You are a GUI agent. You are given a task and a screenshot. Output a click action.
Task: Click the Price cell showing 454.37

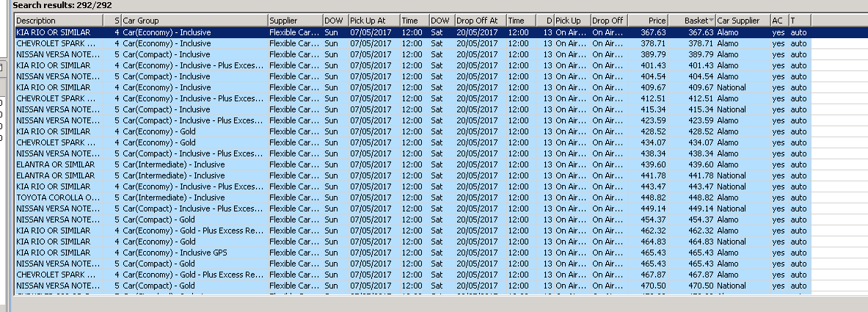(x=648, y=220)
